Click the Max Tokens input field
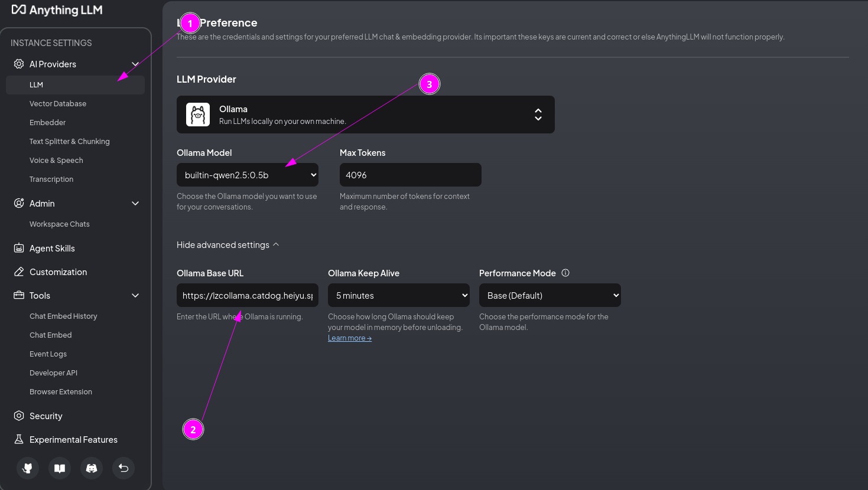Screen dimensions: 868x490 (x=411, y=175)
